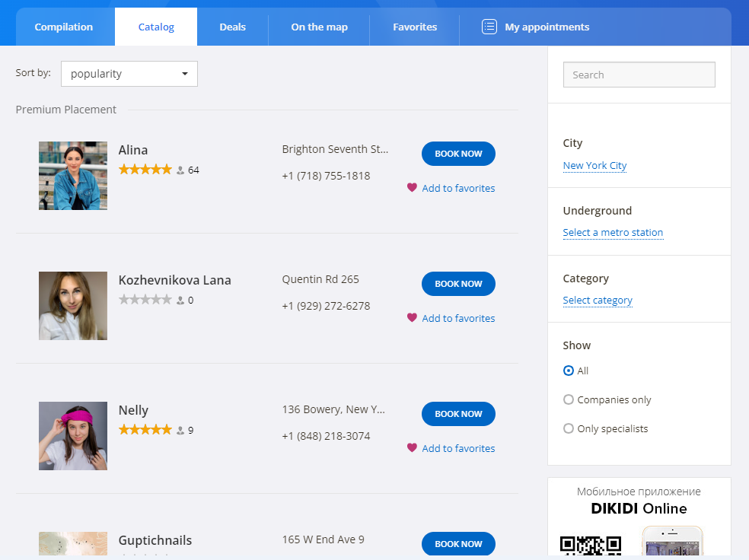Click the Nelly name heading
The image size is (749, 560).
133,411
